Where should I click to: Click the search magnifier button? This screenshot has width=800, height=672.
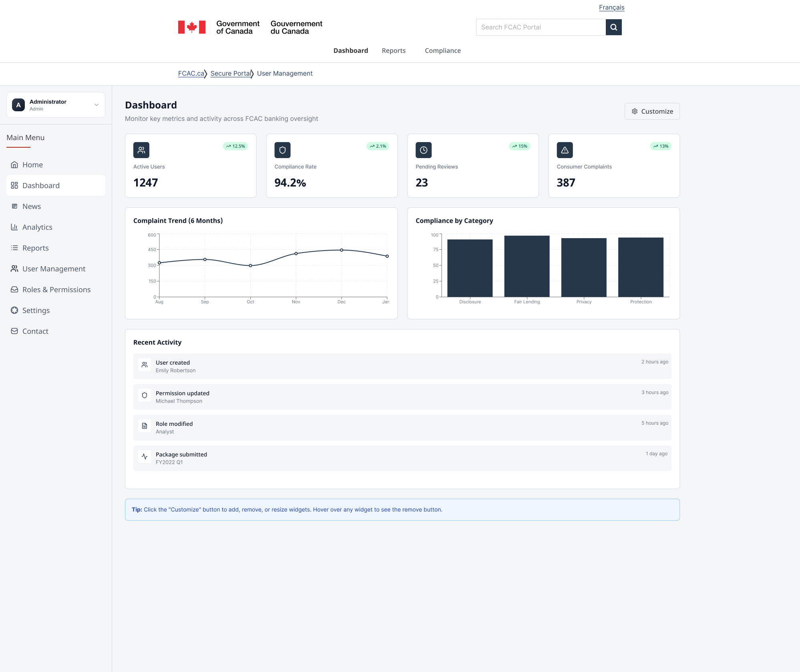[x=613, y=27]
